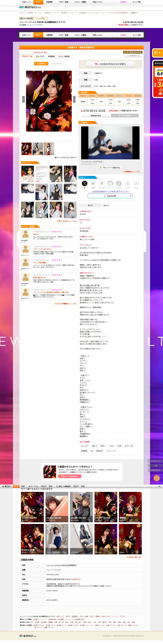Open 女性求人 in the dark navigation bar
The height and width of the screenshot is (644, 163).
(124, 35)
